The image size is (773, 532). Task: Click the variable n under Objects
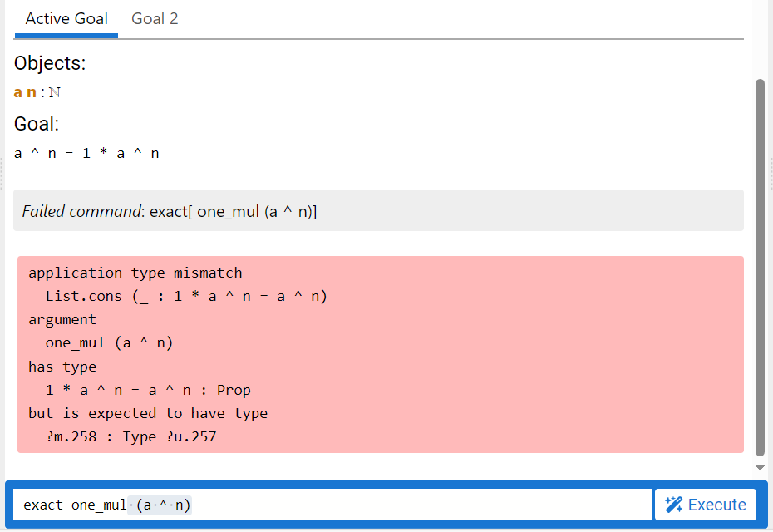point(32,93)
